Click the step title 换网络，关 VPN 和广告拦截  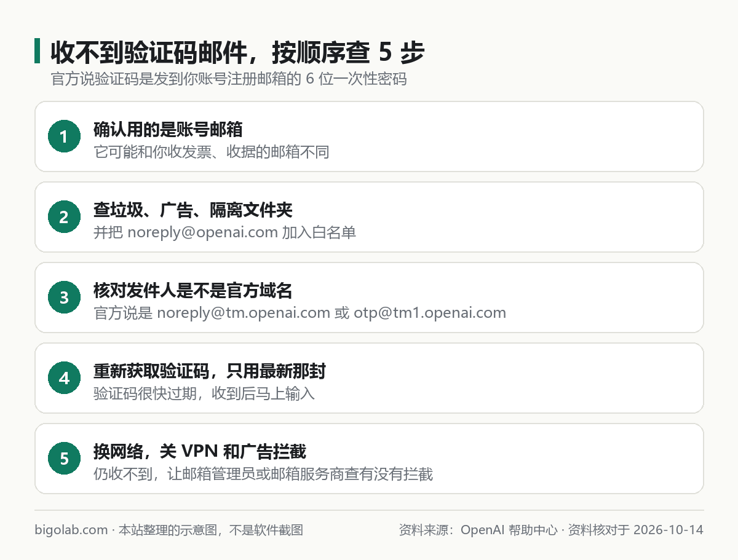(x=200, y=452)
